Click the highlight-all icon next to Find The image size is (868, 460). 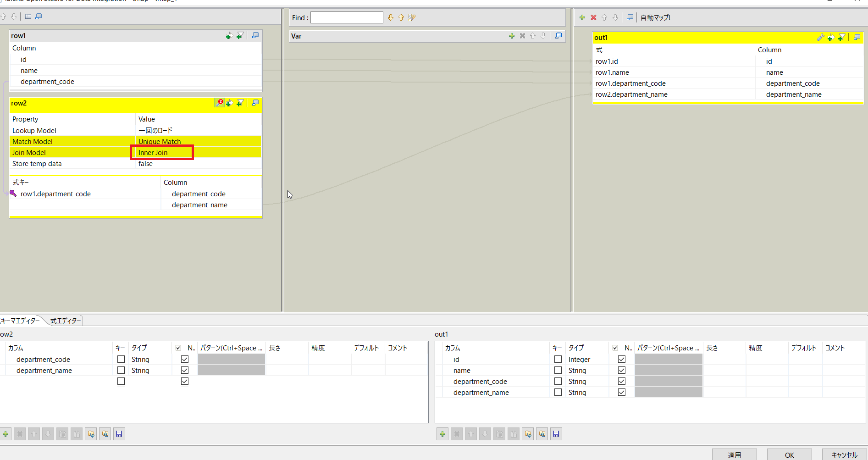point(412,17)
